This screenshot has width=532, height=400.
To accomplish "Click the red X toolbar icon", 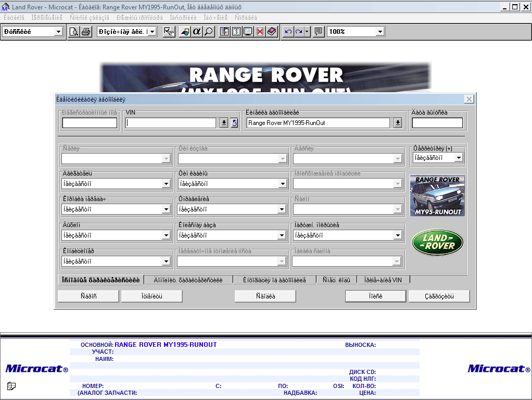I will pyautogui.click(x=260, y=32).
